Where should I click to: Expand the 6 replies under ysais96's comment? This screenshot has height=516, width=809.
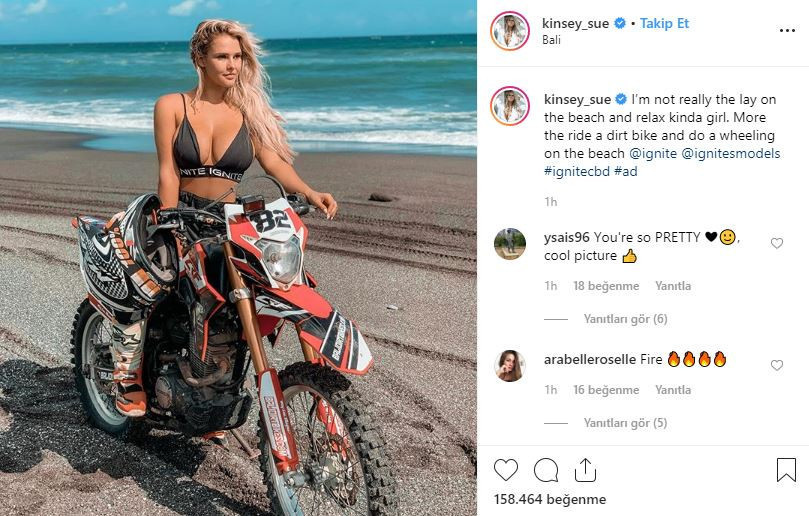(625, 319)
